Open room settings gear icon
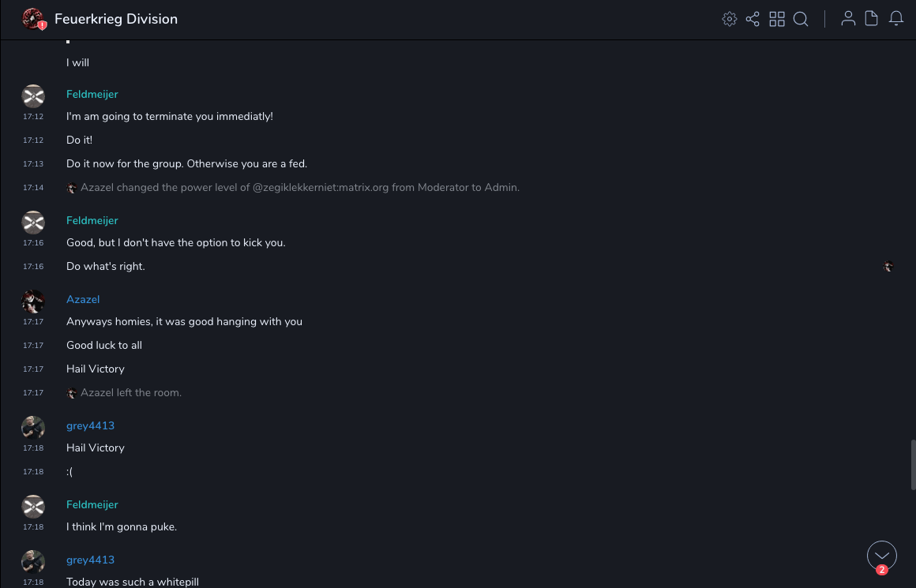Screen dimensions: 916x588 click(x=730, y=19)
